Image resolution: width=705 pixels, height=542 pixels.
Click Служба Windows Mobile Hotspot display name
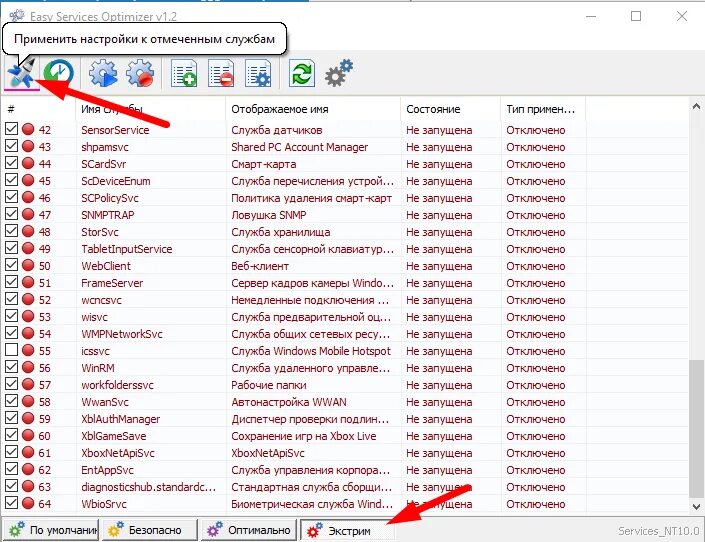pyautogui.click(x=311, y=351)
